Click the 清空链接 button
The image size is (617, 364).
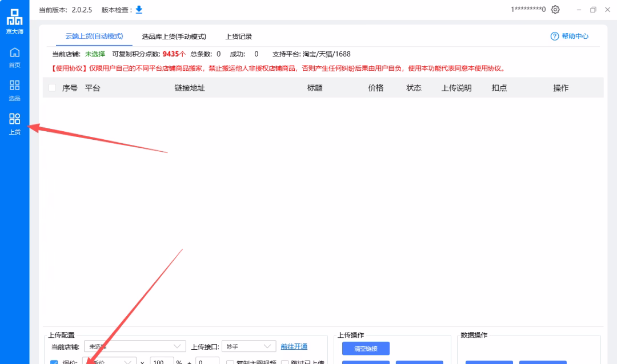365,348
